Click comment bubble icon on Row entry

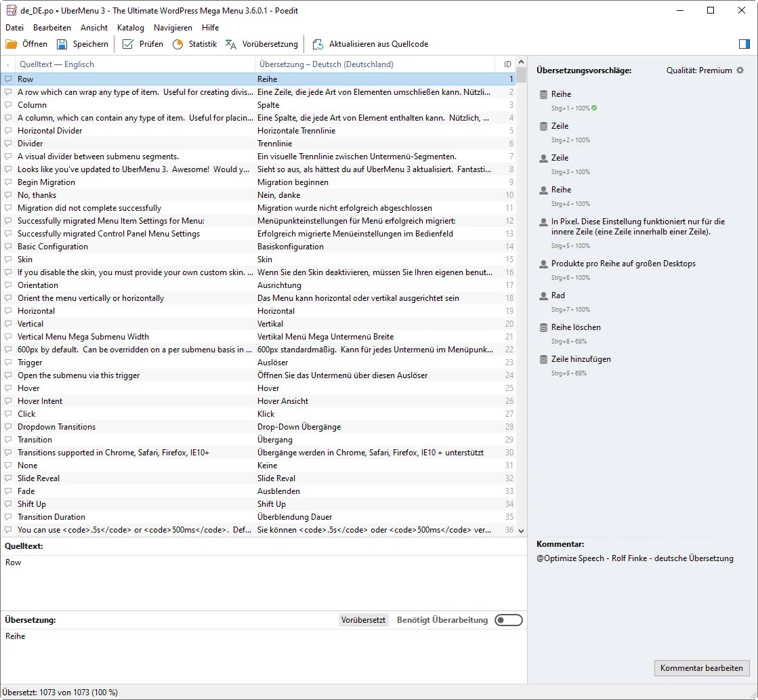coord(8,79)
